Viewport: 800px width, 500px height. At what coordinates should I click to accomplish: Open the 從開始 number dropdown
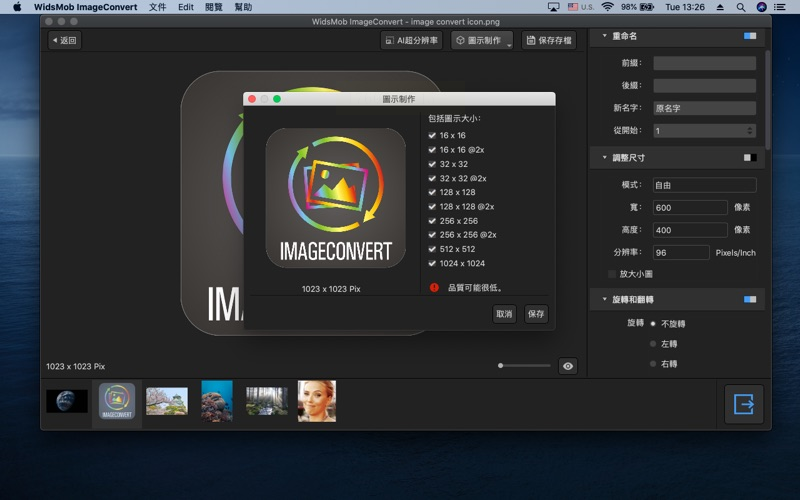(750, 130)
